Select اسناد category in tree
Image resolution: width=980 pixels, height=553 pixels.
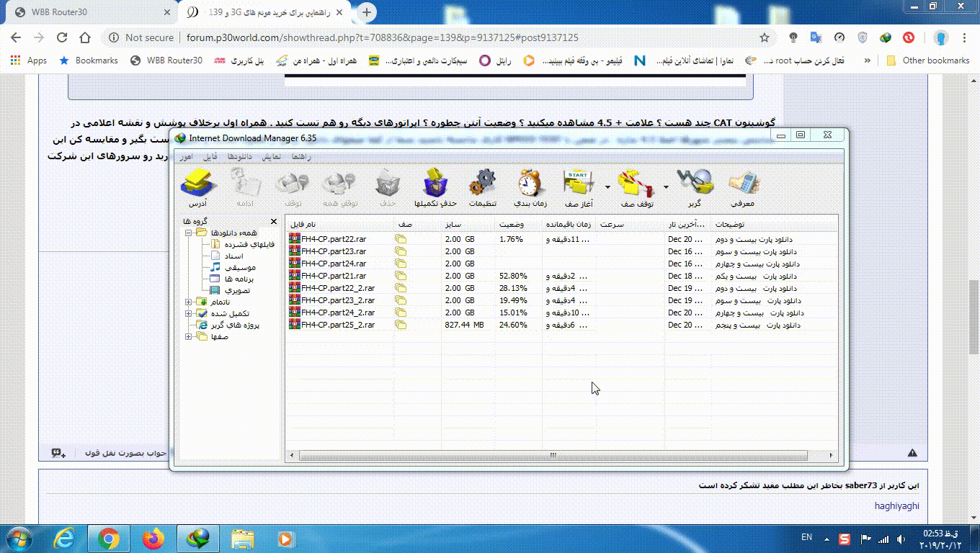(234, 256)
